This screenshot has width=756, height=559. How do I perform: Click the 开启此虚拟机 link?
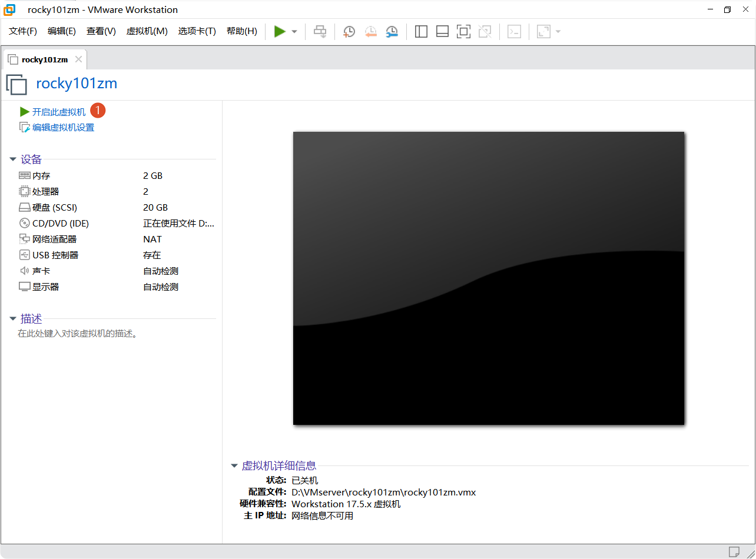click(59, 112)
